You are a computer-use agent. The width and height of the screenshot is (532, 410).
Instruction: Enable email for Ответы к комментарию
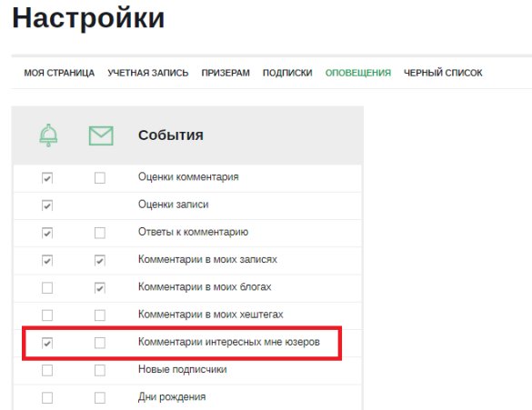point(100,233)
